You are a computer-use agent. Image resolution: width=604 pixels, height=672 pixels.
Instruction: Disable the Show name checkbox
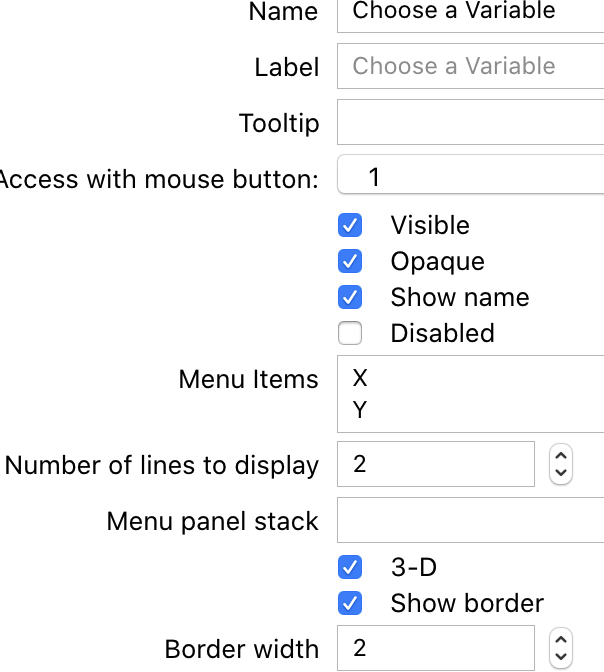[x=350, y=297]
